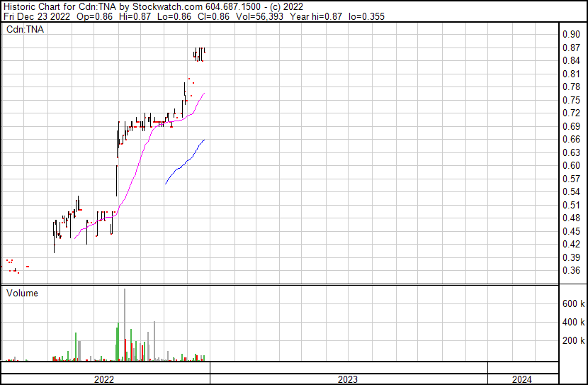The image size is (588, 385).
Task: Click the 400 k volume axis label
Action: 573,322
